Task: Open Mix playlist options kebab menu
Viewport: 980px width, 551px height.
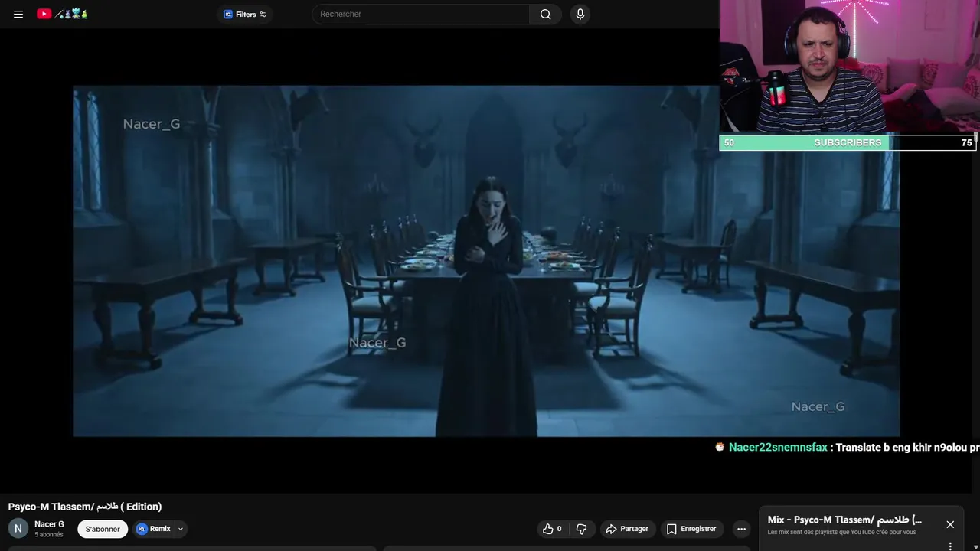Action: (950, 546)
